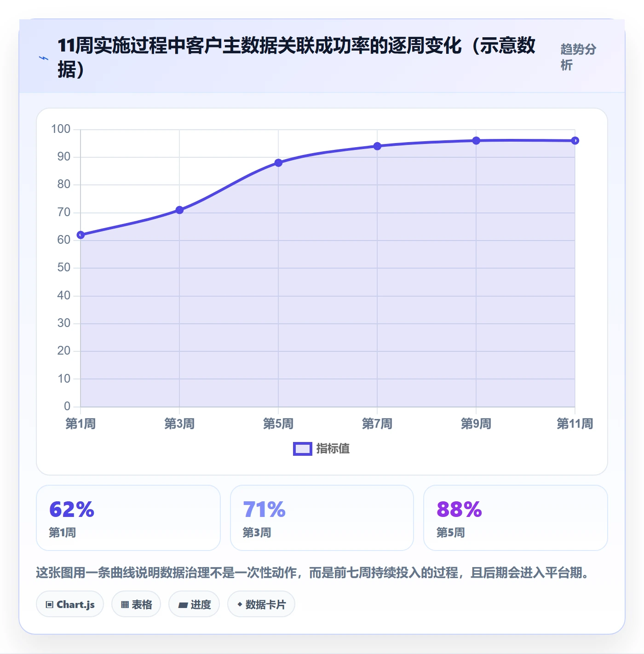Image resolution: width=644 pixels, height=654 pixels.
Task: Click the 50 y-axis label
Action: (64, 268)
